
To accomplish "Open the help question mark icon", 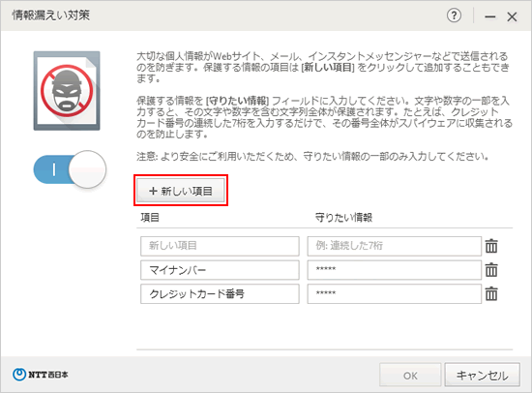I will click(x=454, y=15).
